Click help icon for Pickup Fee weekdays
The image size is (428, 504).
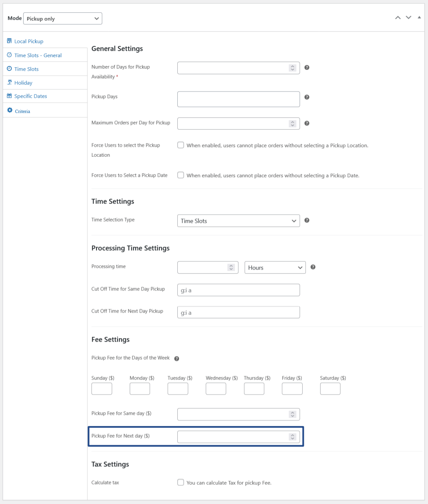click(177, 359)
